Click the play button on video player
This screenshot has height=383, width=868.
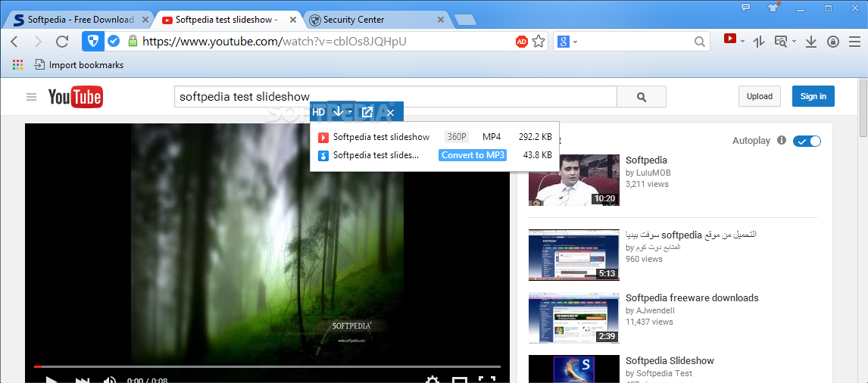(51, 380)
